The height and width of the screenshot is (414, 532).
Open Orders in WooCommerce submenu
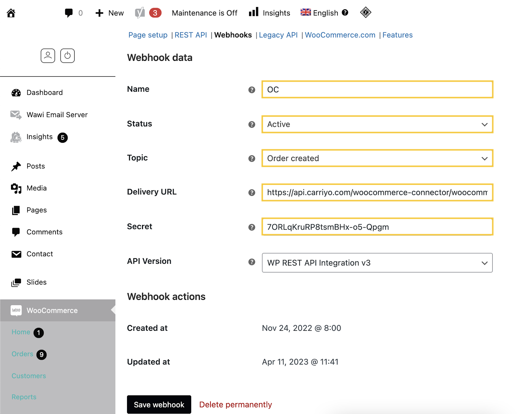(22, 354)
